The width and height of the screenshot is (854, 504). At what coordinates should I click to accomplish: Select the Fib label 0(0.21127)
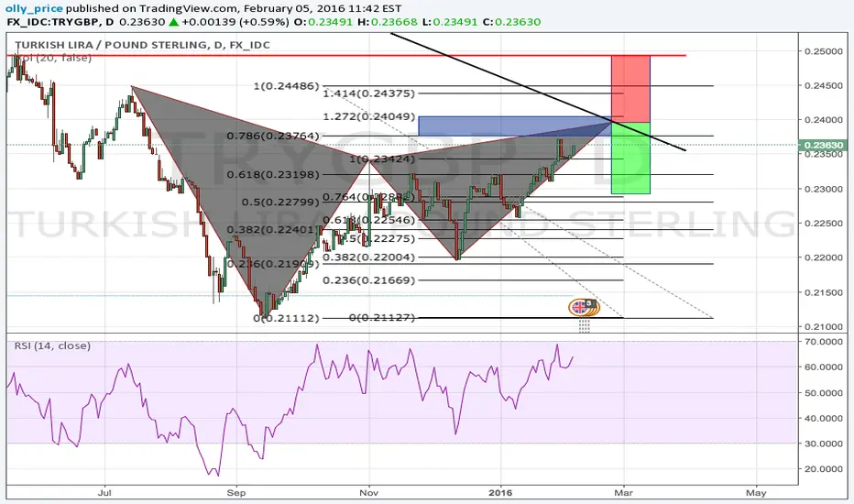[382, 317]
